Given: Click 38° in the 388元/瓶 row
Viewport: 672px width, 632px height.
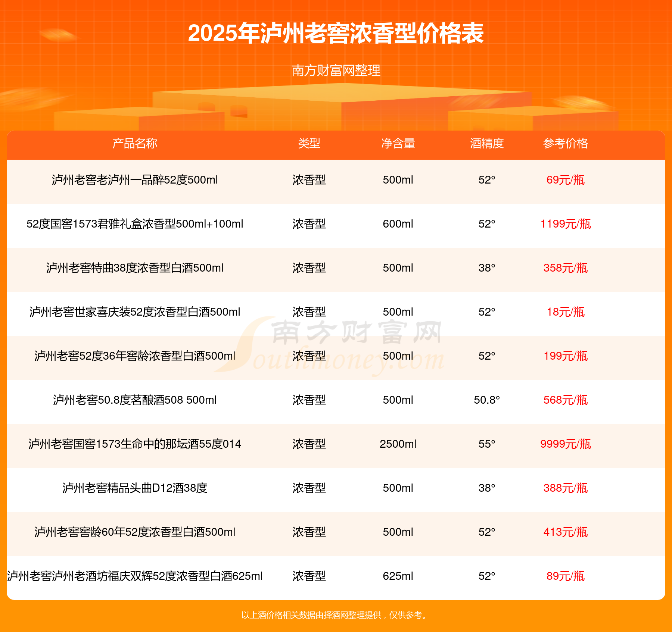Looking at the screenshot, I should [x=487, y=488].
